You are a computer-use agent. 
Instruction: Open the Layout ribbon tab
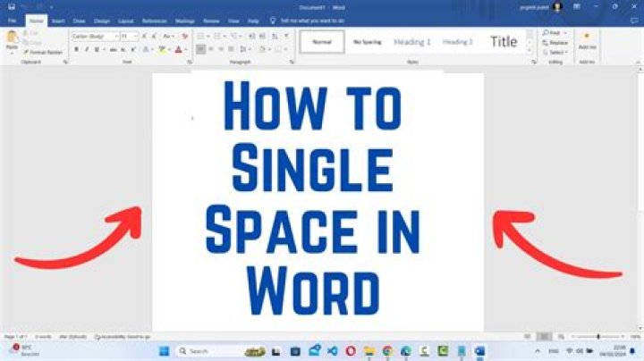pyautogui.click(x=126, y=20)
